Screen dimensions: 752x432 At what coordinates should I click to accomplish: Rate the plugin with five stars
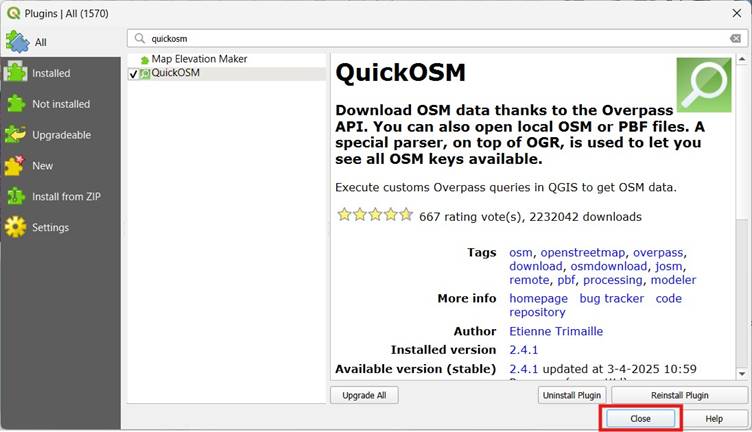pos(406,215)
